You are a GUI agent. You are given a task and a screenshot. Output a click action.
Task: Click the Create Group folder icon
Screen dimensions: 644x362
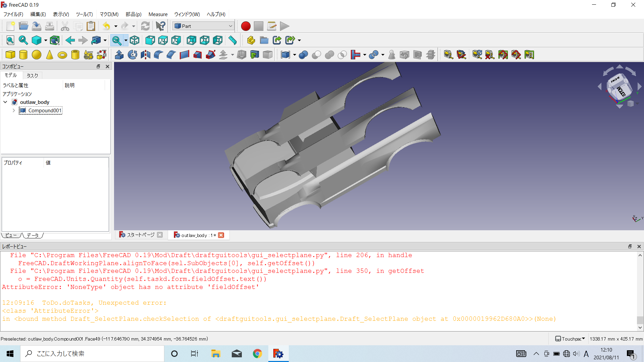(264, 40)
